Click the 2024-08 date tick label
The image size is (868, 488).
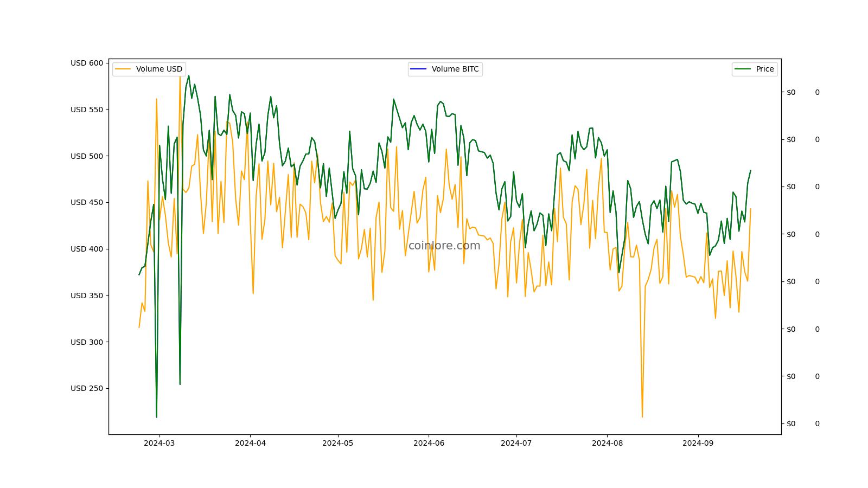[x=607, y=443]
